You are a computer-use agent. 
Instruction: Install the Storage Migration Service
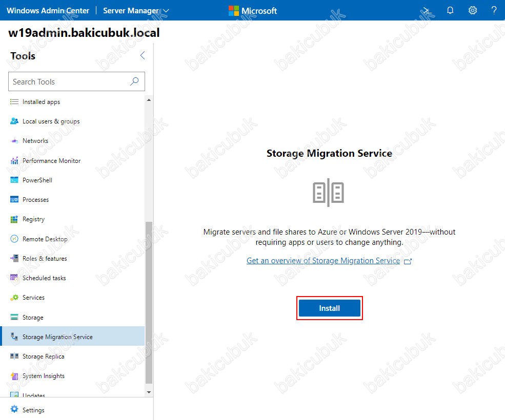[330, 308]
